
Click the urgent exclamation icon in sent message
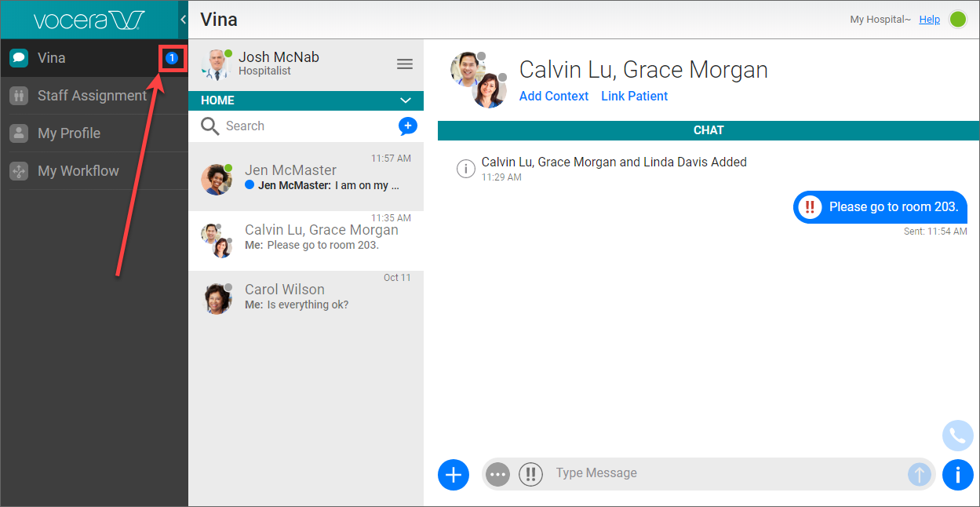click(x=810, y=207)
